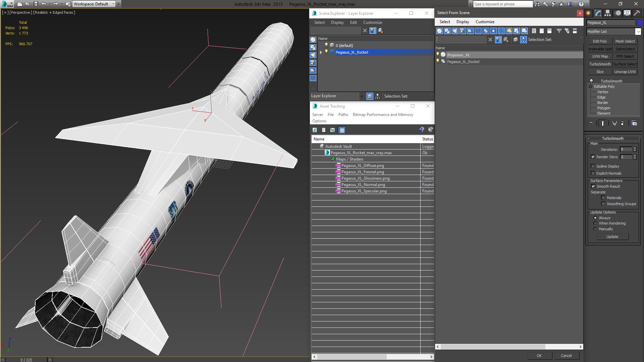This screenshot has width=644, height=362.
Task: Click the UVW Map modifier button
Action: pyautogui.click(x=600, y=56)
